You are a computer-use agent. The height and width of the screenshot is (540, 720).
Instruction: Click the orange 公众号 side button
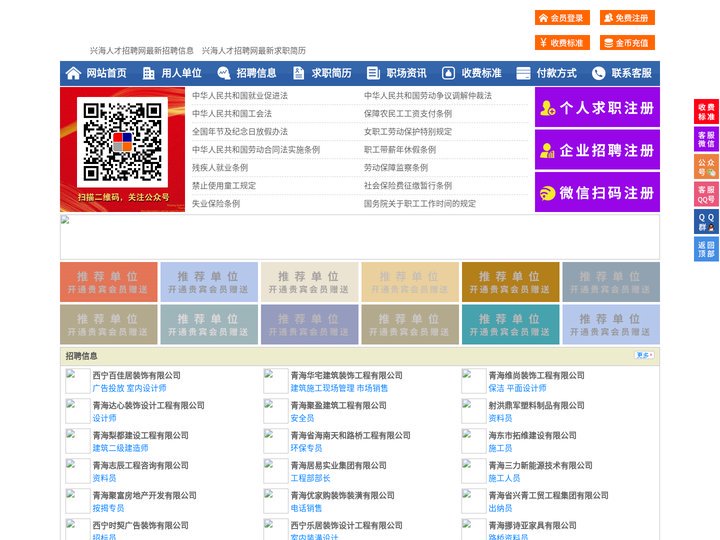coord(706,166)
